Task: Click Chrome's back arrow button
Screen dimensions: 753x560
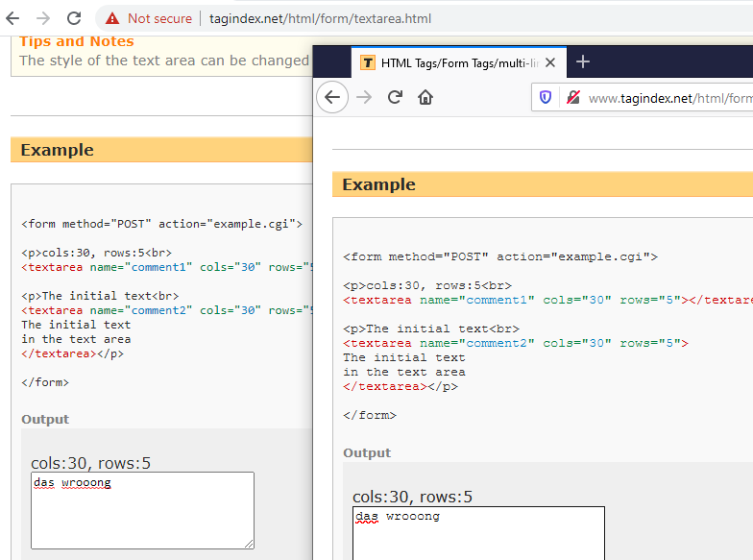Action: [x=12, y=18]
